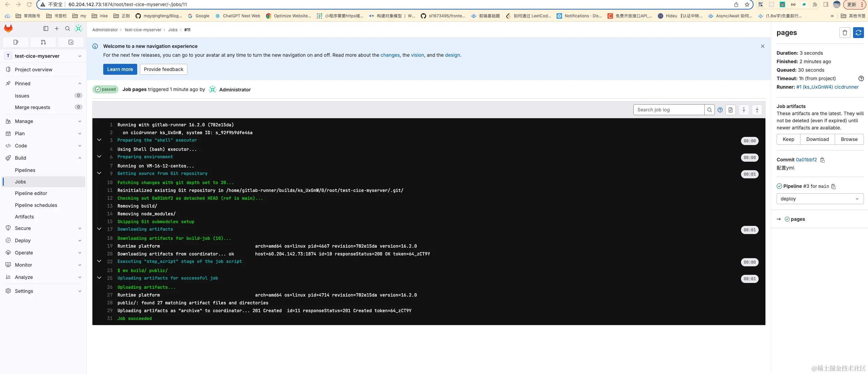The image size is (868, 374).
Task: Erase job log with trash icon
Action: point(845,33)
